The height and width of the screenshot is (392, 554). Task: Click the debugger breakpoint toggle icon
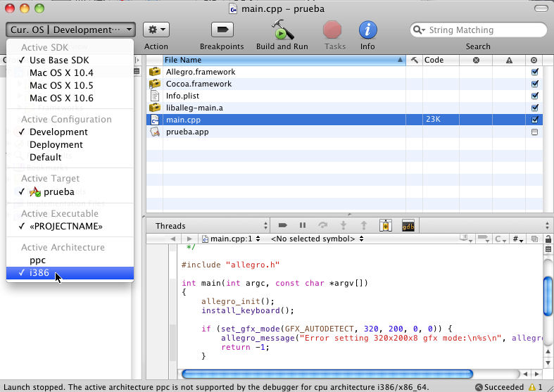(283, 225)
